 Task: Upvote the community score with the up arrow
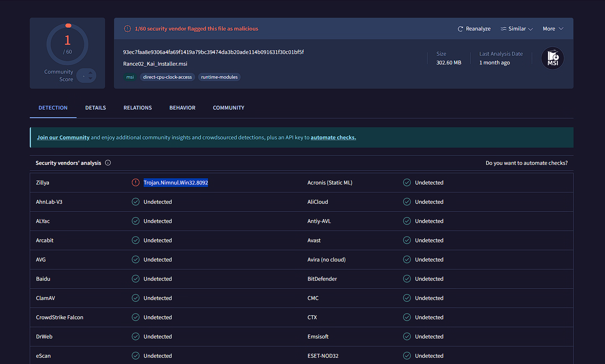(90, 73)
